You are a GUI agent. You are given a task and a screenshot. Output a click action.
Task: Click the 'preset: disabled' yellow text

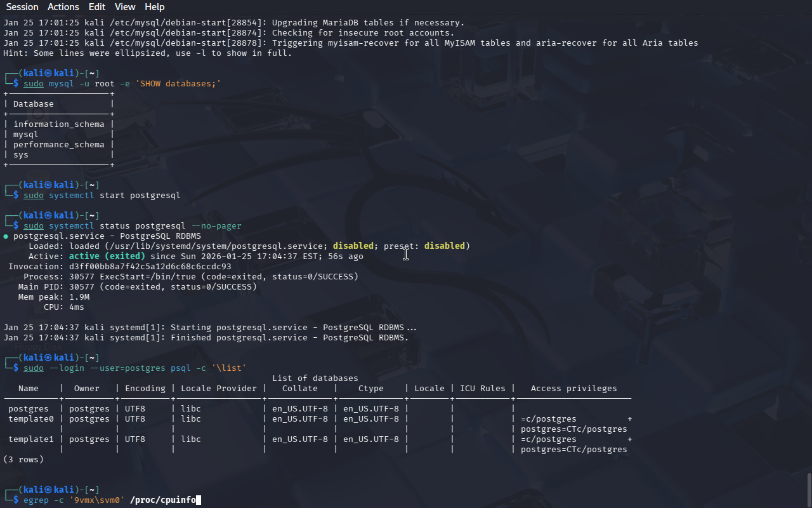(x=444, y=246)
